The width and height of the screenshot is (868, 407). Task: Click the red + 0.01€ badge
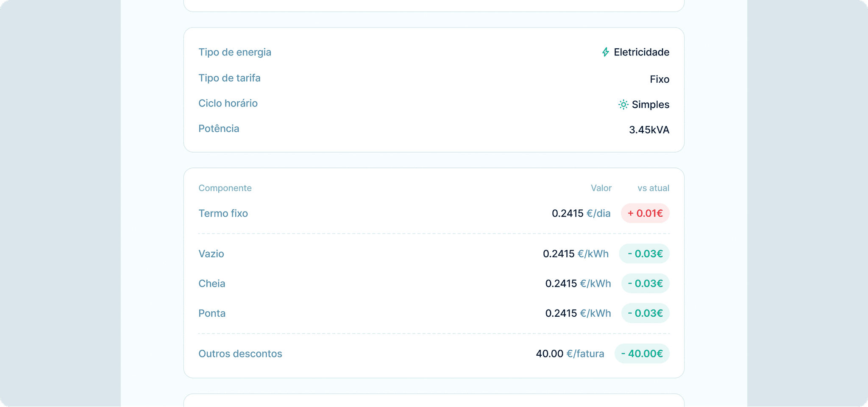645,213
